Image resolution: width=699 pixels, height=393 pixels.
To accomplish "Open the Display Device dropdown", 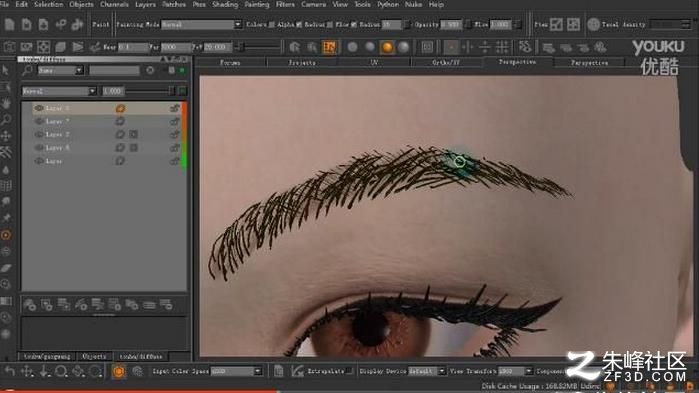I will 427,371.
